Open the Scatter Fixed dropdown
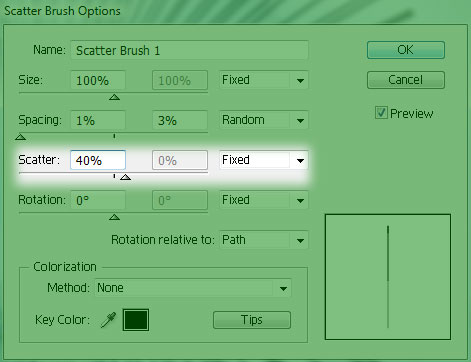This screenshot has width=471, height=362. coord(263,160)
